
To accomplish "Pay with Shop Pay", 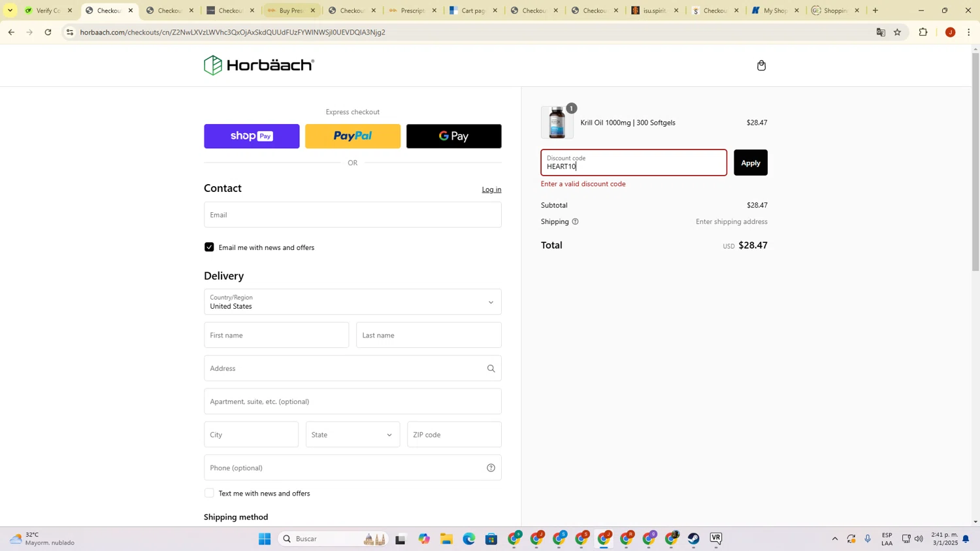I will coord(252,136).
